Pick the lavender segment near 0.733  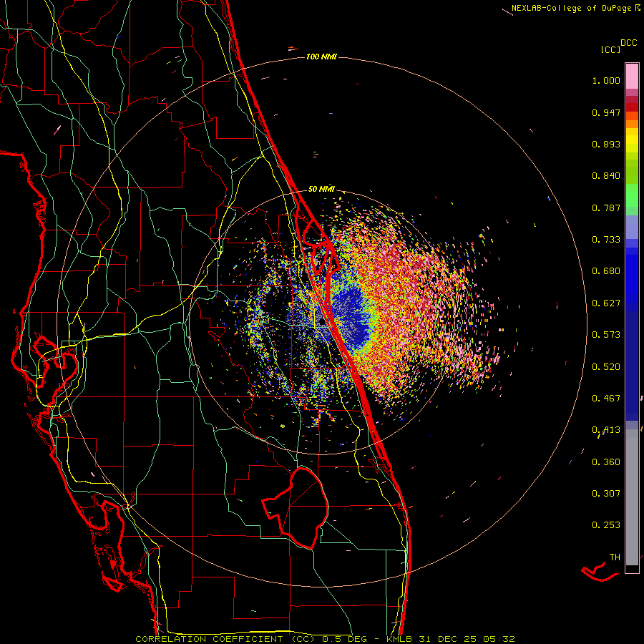point(632,227)
